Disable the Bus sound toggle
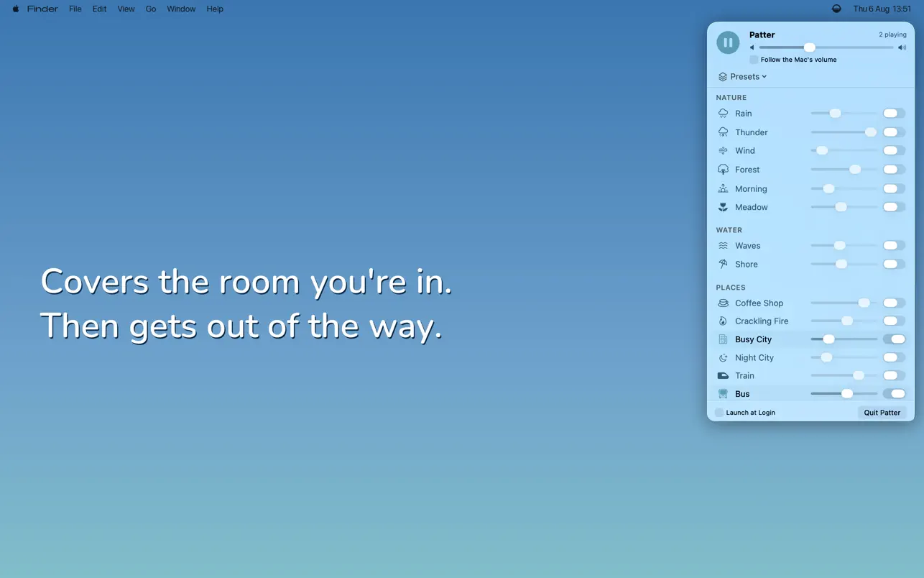924x578 pixels. [894, 394]
